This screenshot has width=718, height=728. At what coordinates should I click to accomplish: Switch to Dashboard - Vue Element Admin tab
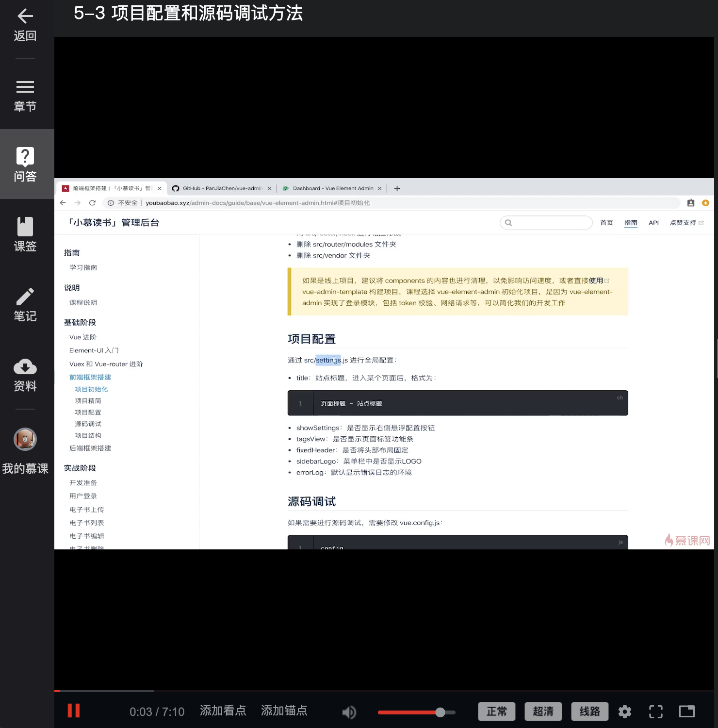332,188
